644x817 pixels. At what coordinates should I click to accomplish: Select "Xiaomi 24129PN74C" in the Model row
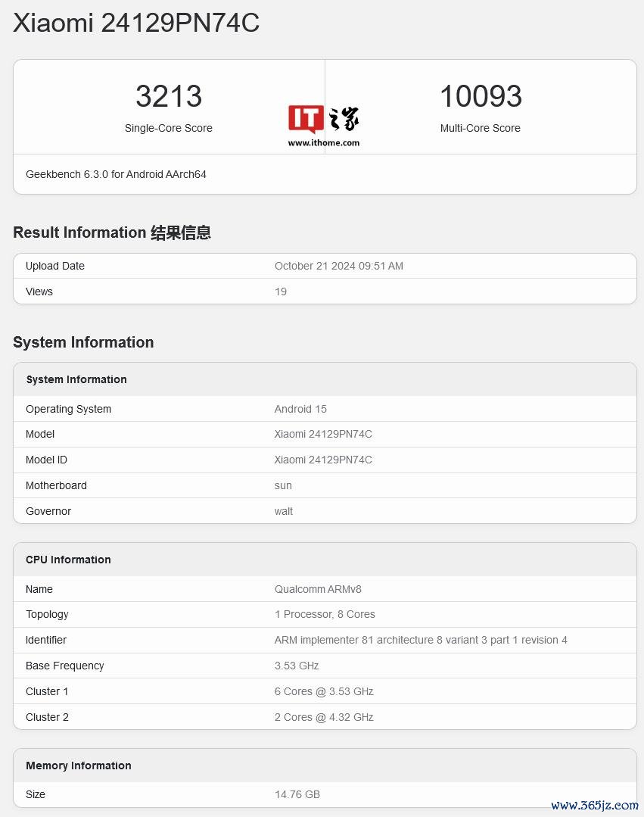coord(323,434)
